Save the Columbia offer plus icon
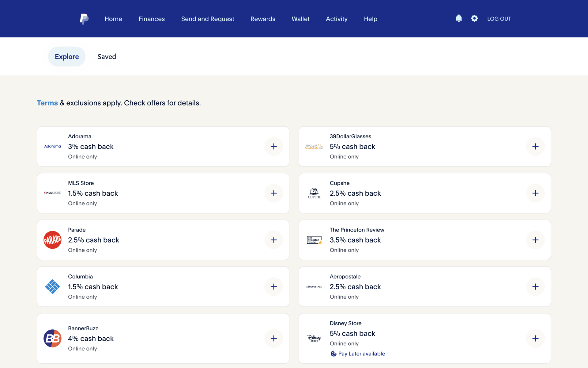588x368 pixels. (274, 287)
